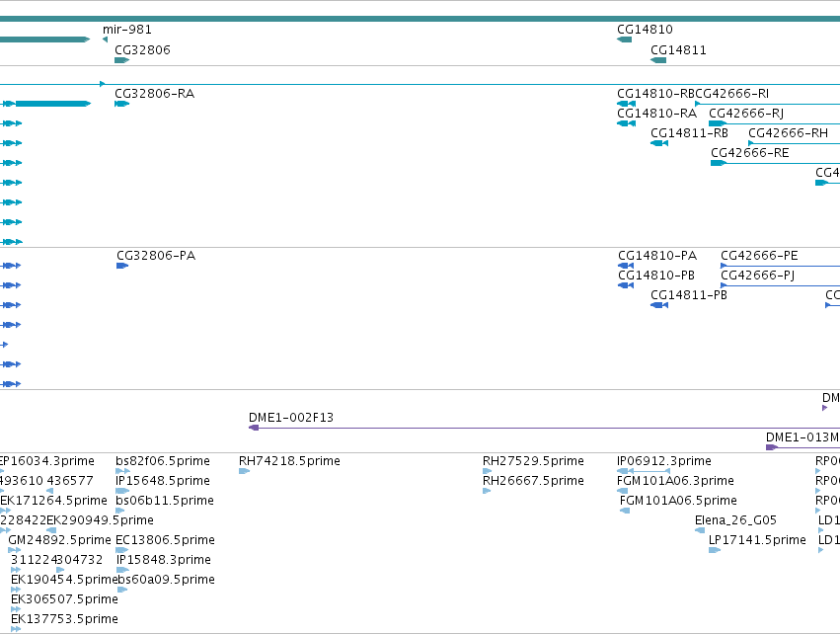The width and height of the screenshot is (840, 634).
Task: Click the EC13806.5prime EST label
Action: coord(165,540)
